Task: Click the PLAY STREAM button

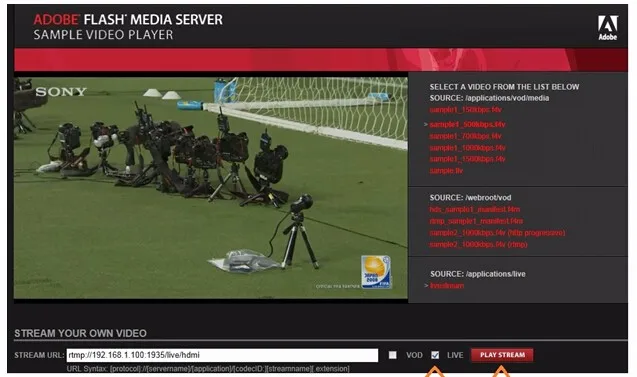Action: [x=502, y=355]
